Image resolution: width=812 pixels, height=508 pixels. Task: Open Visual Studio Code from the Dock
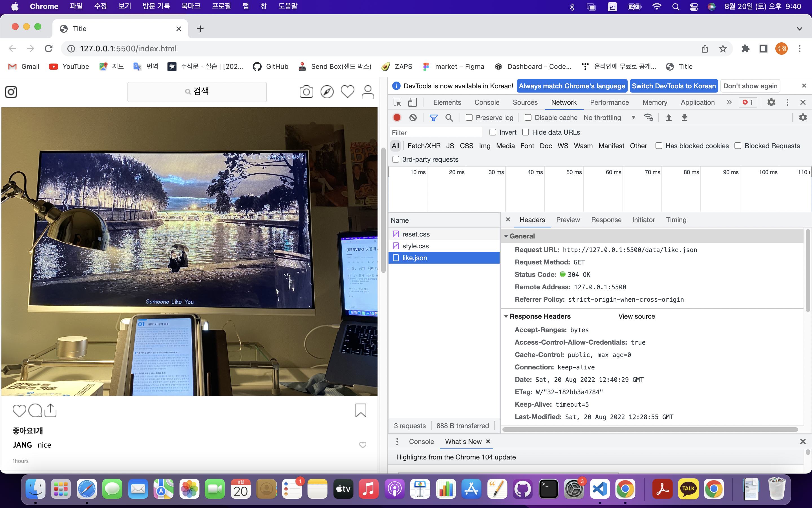click(x=600, y=489)
